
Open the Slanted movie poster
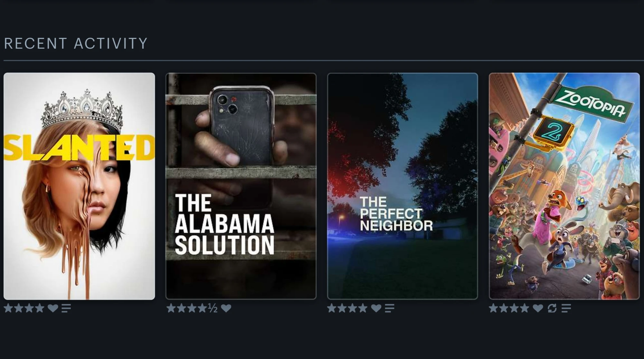point(79,186)
